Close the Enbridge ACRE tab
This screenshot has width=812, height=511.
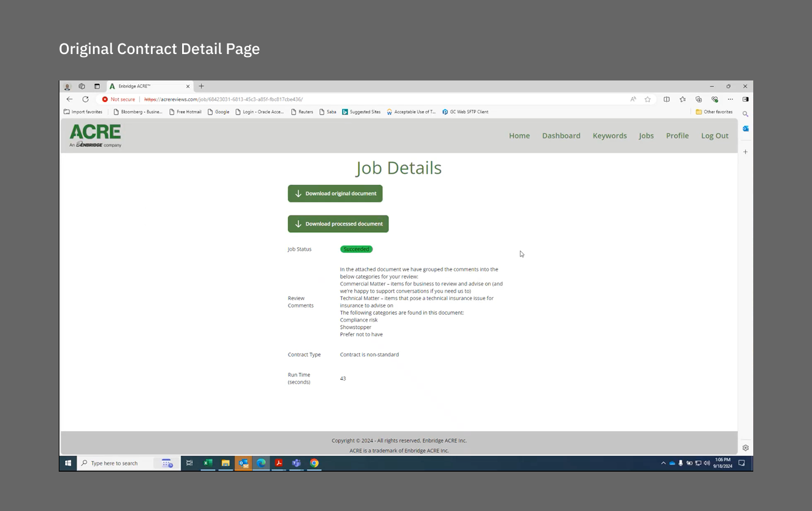[188, 86]
